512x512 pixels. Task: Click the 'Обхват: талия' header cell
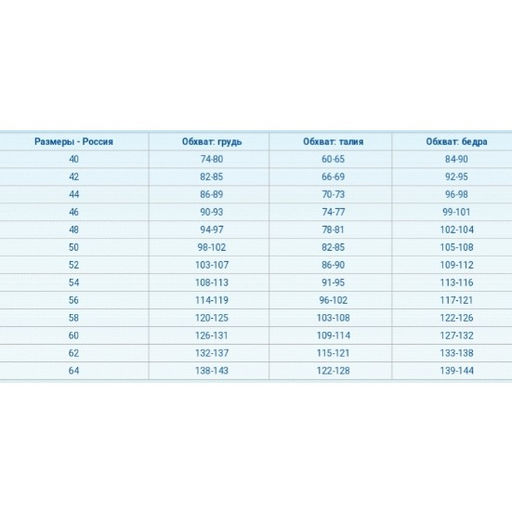tap(333, 142)
